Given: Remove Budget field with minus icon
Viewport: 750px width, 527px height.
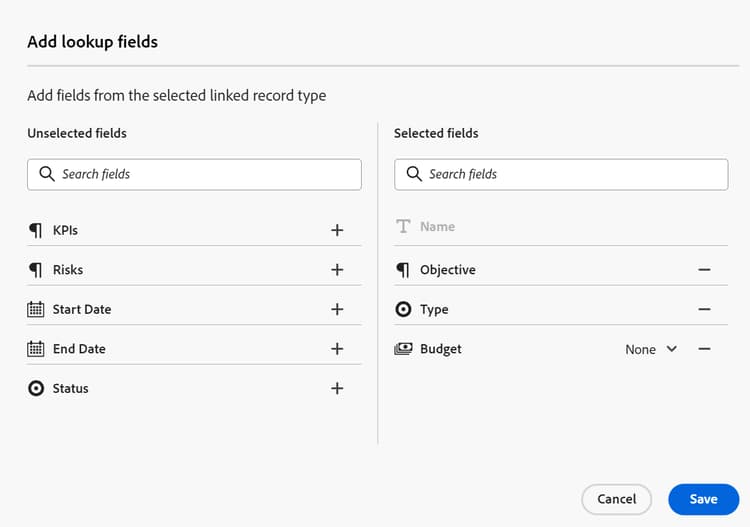Looking at the screenshot, I should click(x=704, y=349).
